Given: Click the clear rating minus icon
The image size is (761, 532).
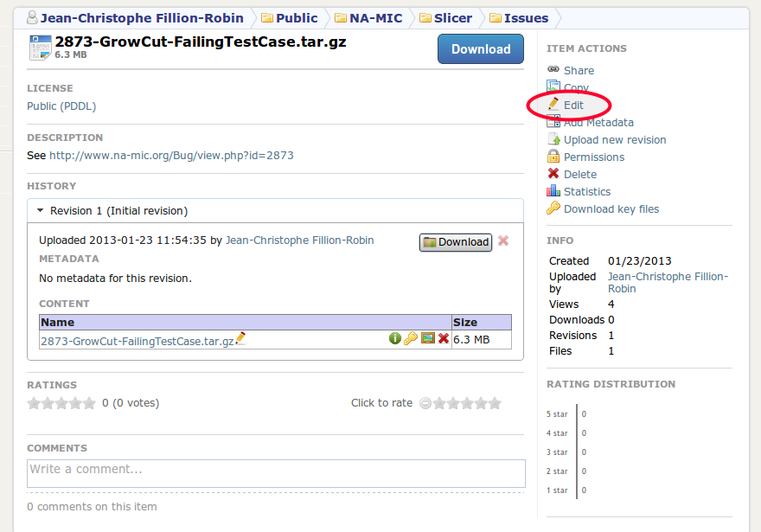Looking at the screenshot, I should pyautogui.click(x=425, y=403).
